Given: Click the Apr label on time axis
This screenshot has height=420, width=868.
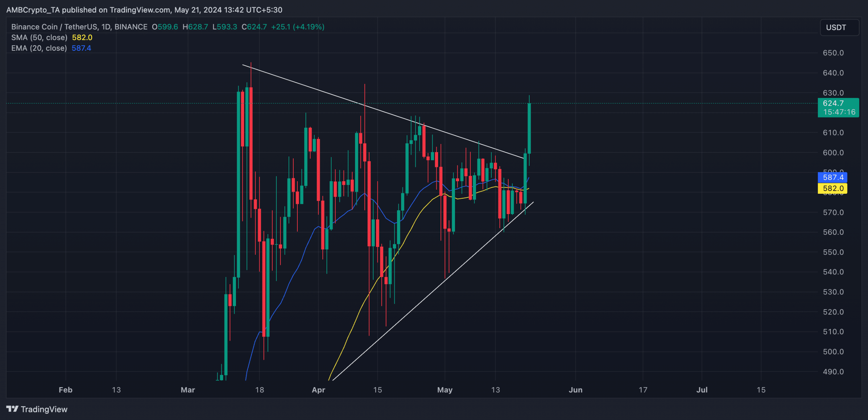Looking at the screenshot, I should (x=318, y=390).
